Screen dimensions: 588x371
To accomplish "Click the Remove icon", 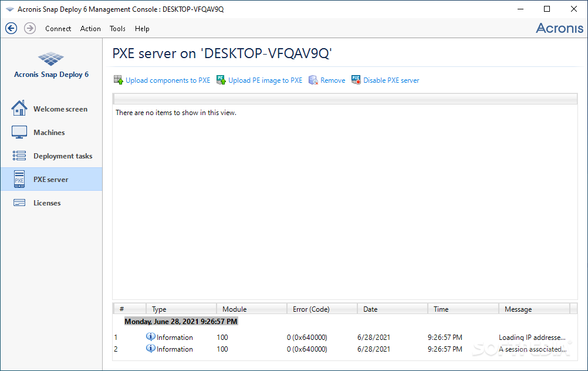I will [313, 80].
